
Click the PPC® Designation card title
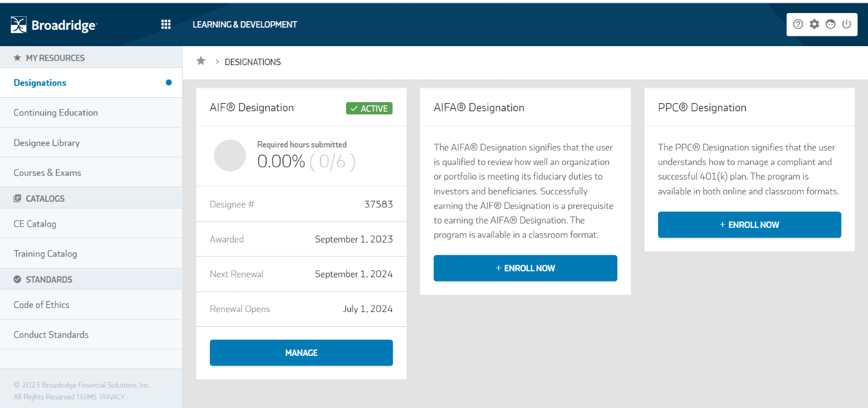pos(702,107)
